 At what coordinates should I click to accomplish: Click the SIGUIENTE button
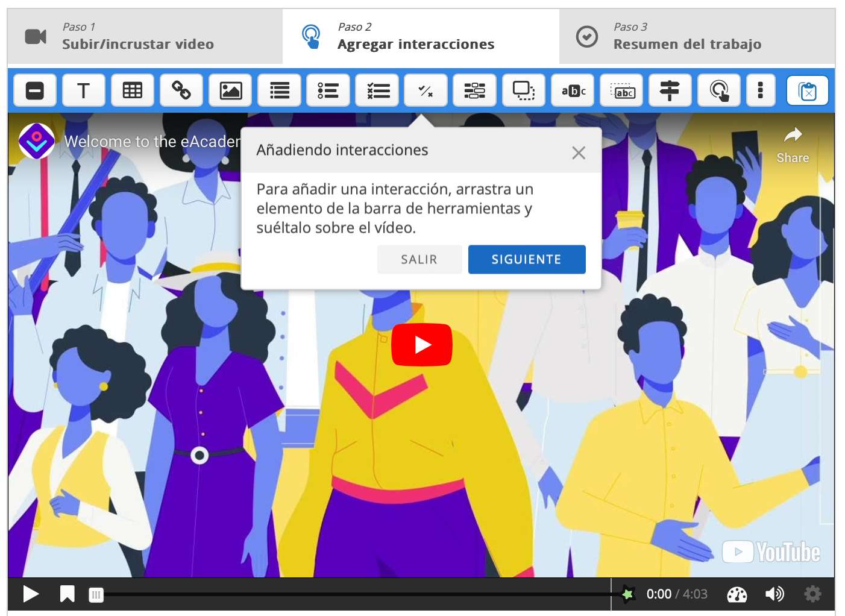tap(527, 259)
